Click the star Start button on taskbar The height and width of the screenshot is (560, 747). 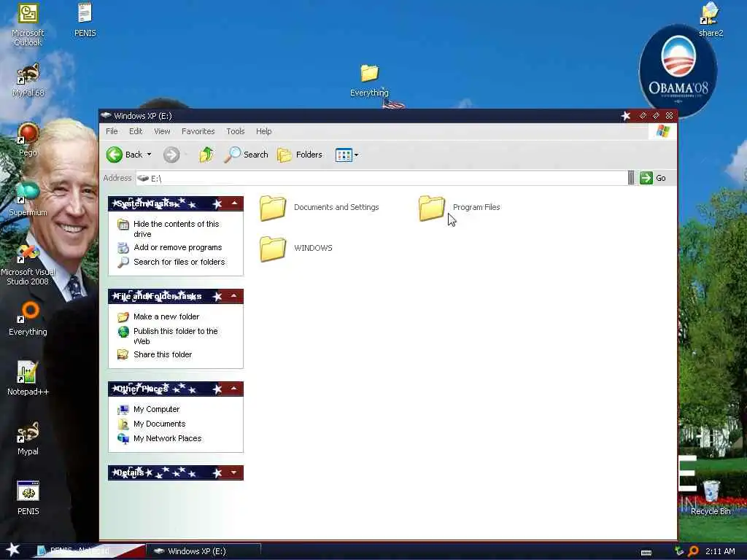13,550
